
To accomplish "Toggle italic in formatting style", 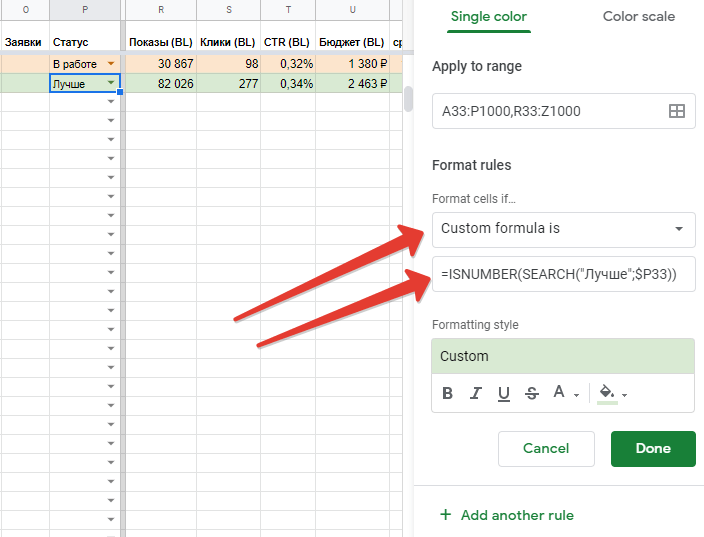I will point(475,393).
